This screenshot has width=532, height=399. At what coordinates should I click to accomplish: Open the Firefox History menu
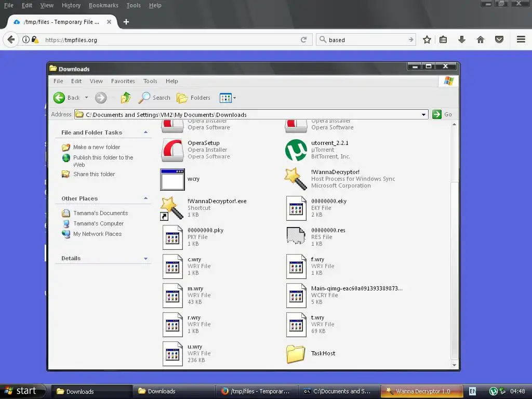tap(71, 5)
